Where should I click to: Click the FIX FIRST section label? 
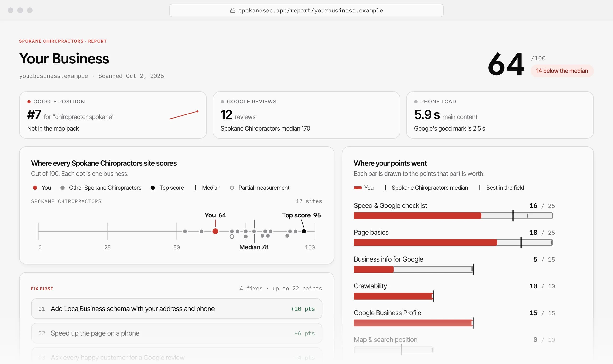42,289
